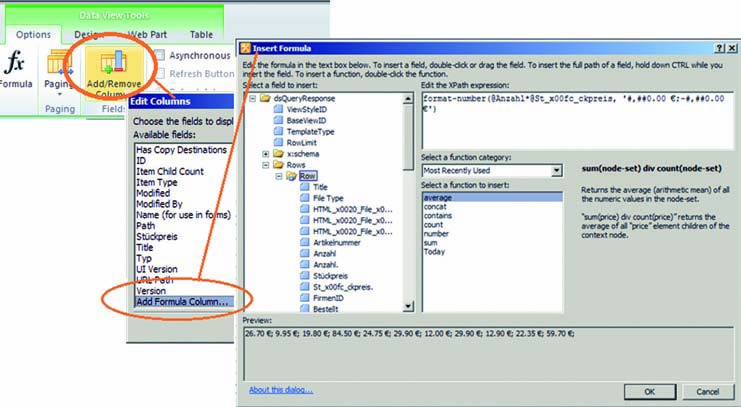Viewport: 741px width, 407px height.
Task: Expand the x:schema tree node
Action: pos(266,154)
